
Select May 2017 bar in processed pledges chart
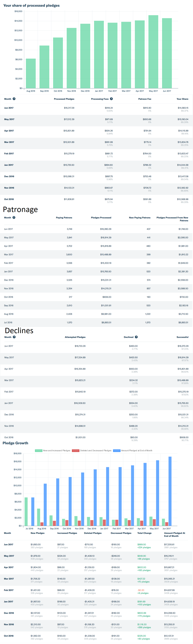pyautogui.click(x=153, y=52)
